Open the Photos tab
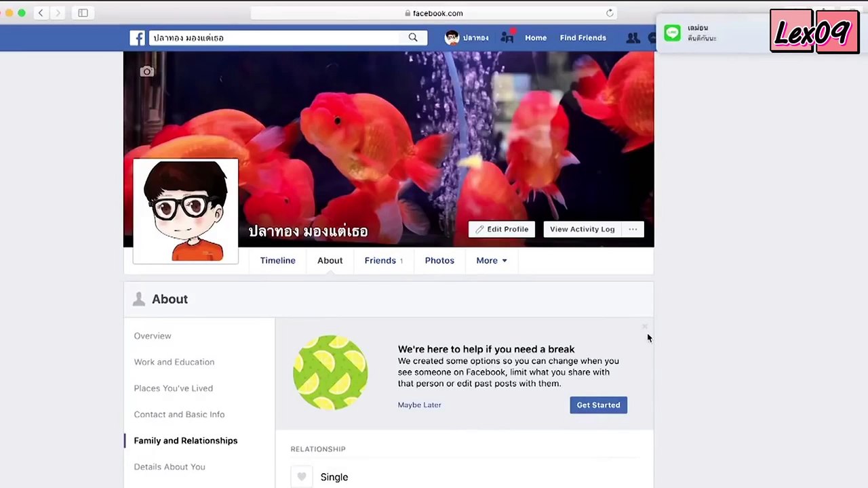The height and width of the screenshot is (488, 868). coord(439,260)
